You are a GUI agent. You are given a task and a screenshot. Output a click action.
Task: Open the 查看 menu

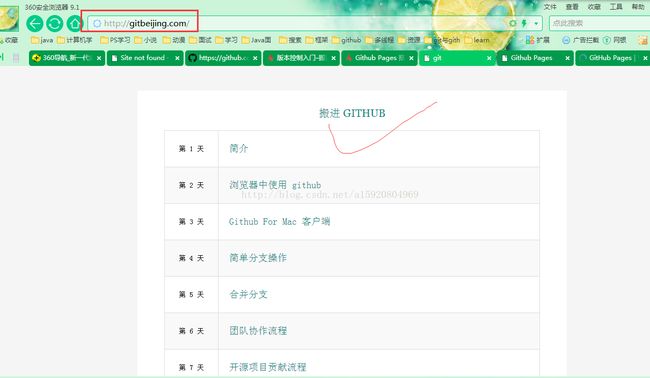click(x=572, y=7)
